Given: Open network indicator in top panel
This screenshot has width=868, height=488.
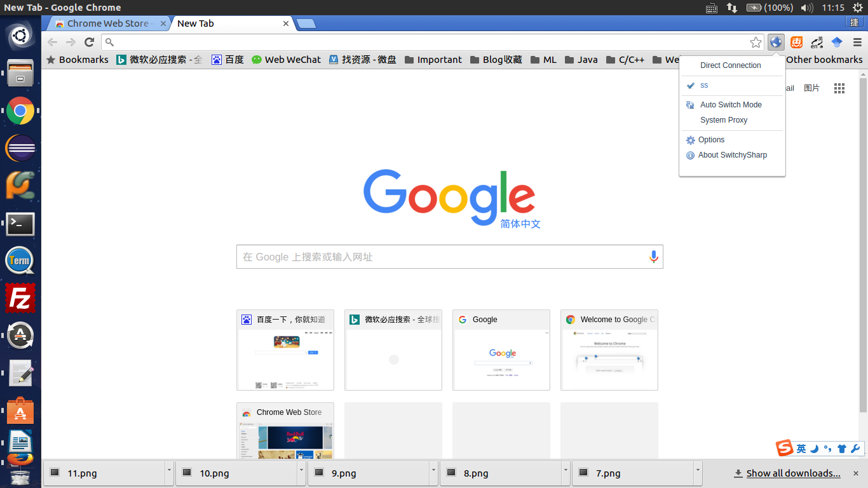Looking at the screenshot, I should point(732,8).
